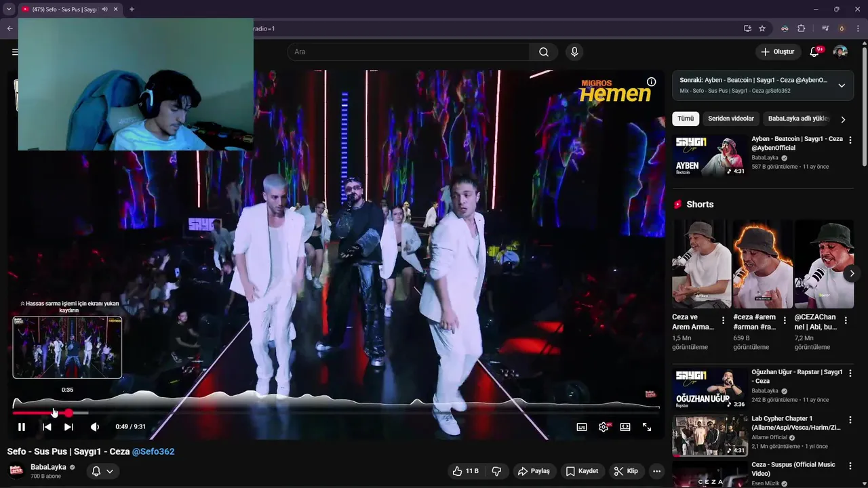Toggle theater mode in the player
Image resolution: width=868 pixels, height=488 pixels.
coord(625,427)
